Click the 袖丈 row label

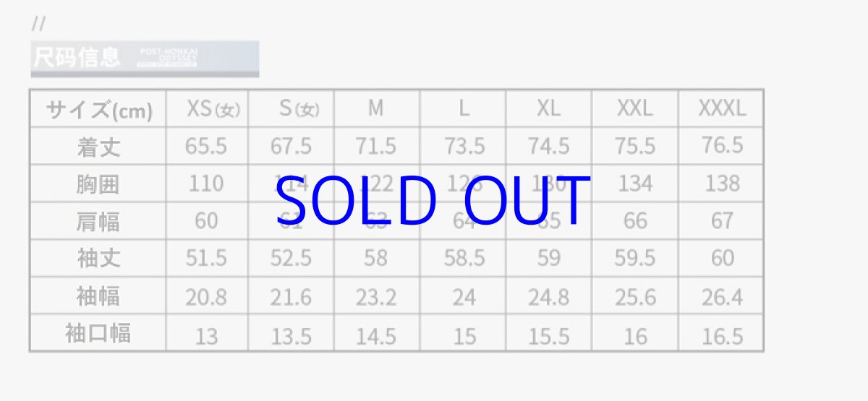click(x=99, y=258)
